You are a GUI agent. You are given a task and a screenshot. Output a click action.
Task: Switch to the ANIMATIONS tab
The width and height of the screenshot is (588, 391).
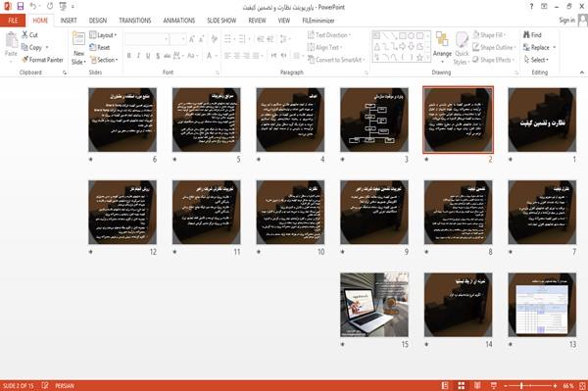pos(179,21)
